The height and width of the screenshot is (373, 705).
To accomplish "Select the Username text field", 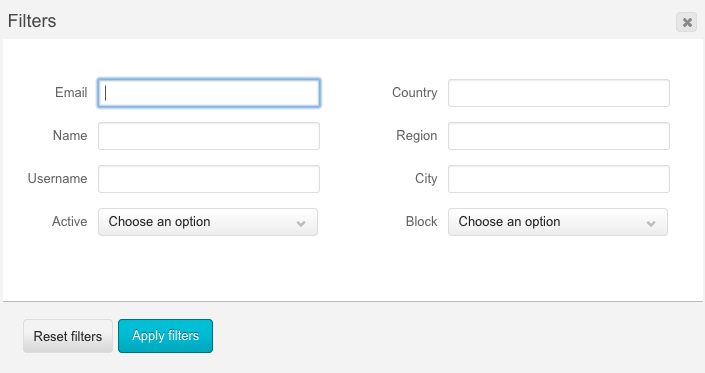I will [x=209, y=179].
